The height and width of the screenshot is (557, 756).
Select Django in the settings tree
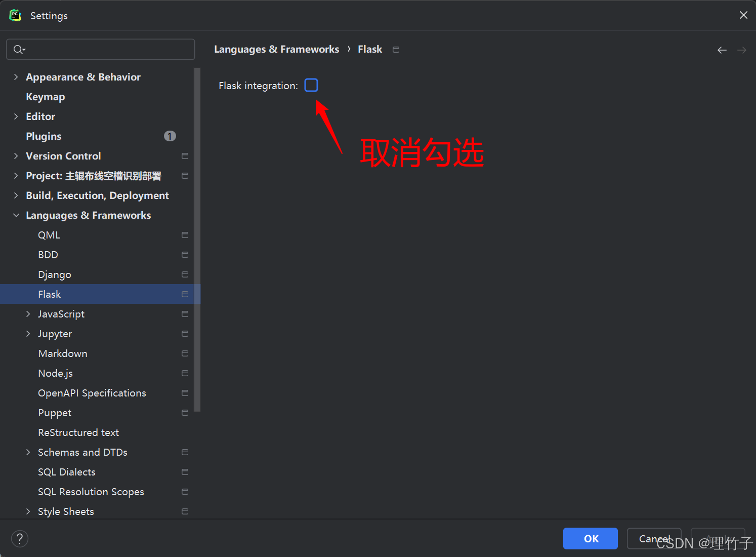coord(55,274)
